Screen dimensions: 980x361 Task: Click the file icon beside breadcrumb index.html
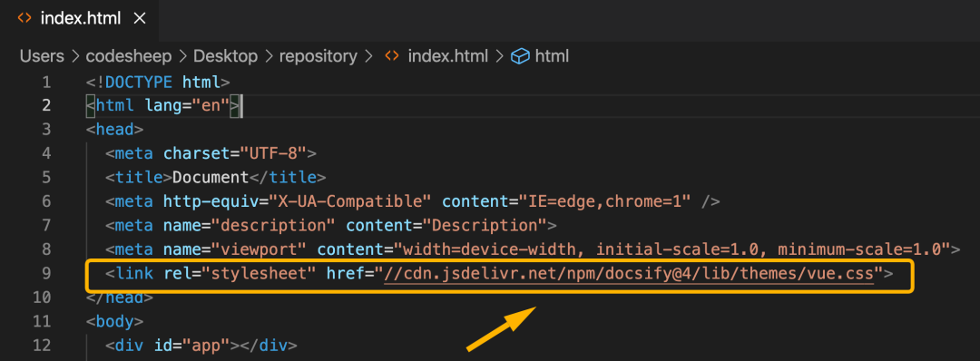[392, 56]
